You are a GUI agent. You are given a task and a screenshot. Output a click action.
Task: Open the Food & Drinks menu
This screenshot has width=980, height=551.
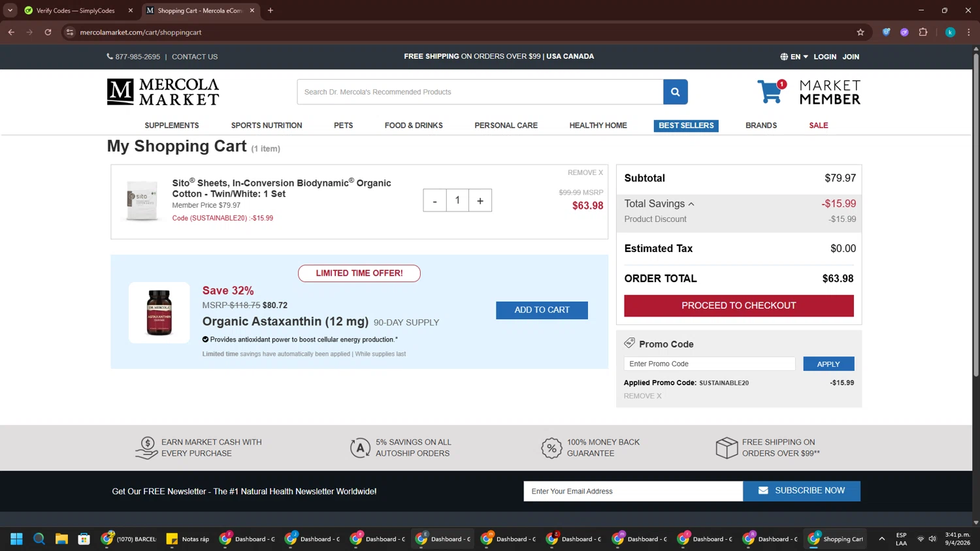[x=414, y=125]
